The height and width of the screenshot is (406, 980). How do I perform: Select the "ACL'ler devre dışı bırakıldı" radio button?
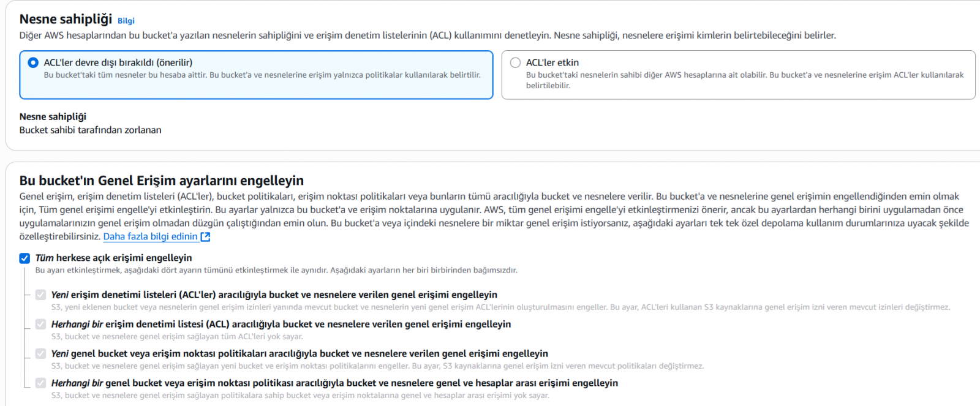[33, 62]
